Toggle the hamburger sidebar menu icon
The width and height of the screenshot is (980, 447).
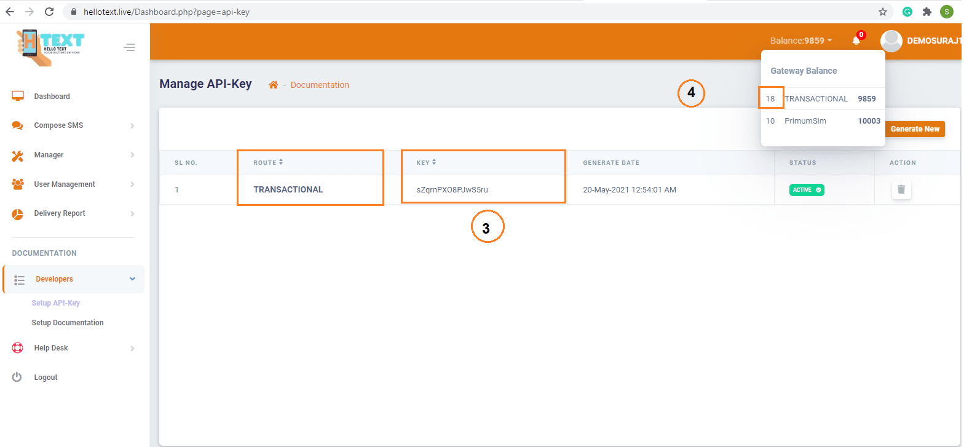coord(129,47)
